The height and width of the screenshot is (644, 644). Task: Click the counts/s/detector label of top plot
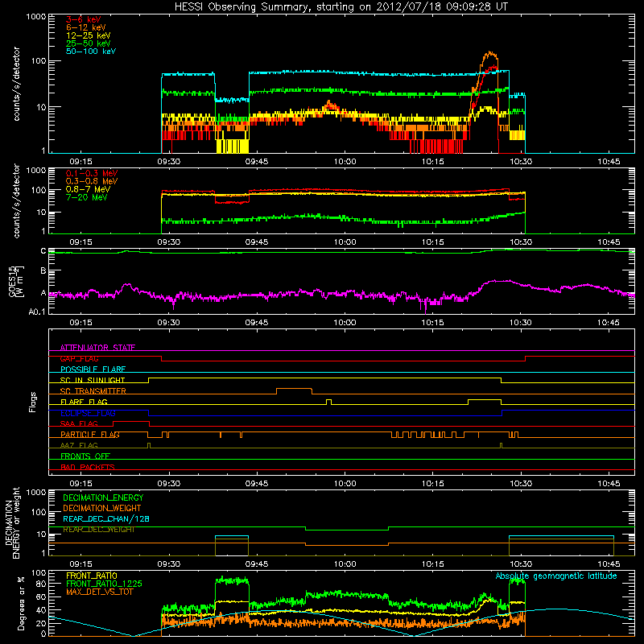[x=16, y=84]
